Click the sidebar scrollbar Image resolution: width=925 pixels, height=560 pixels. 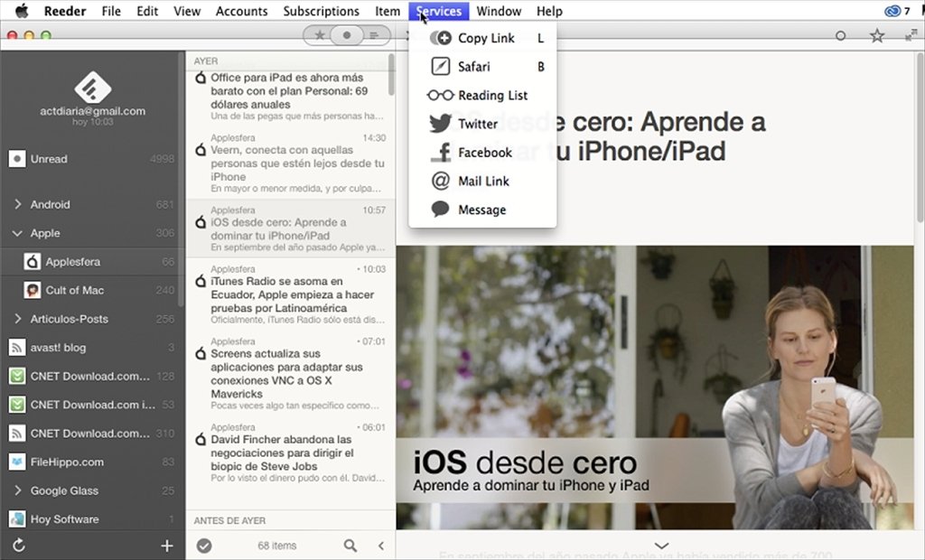(182, 178)
